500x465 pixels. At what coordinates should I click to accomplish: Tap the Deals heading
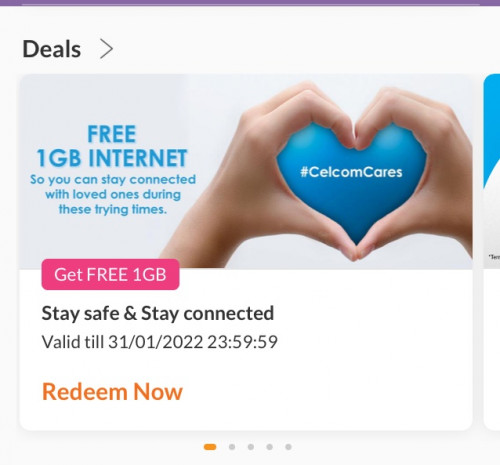click(52, 49)
